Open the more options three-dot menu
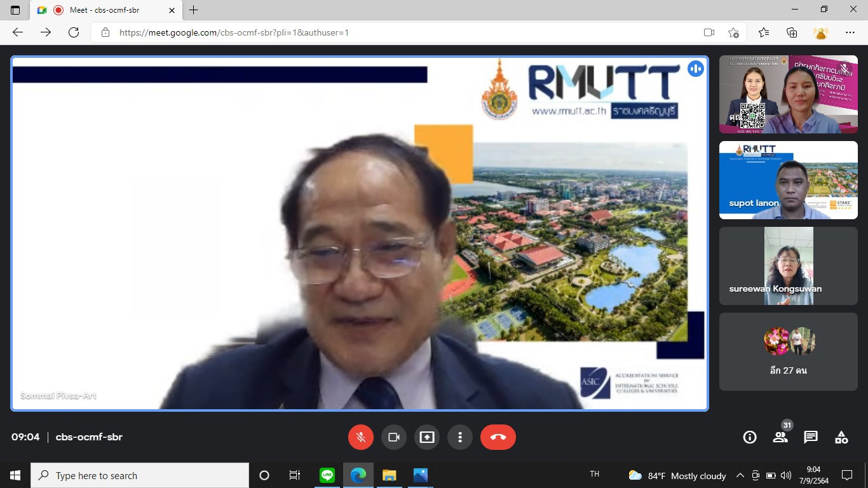Screen dimensions: 868x488 [460, 437]
